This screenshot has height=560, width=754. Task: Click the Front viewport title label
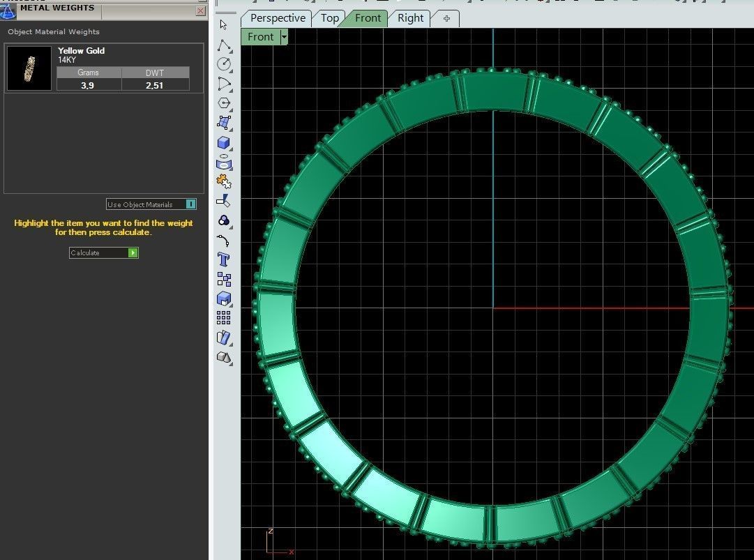pos(260,37)
